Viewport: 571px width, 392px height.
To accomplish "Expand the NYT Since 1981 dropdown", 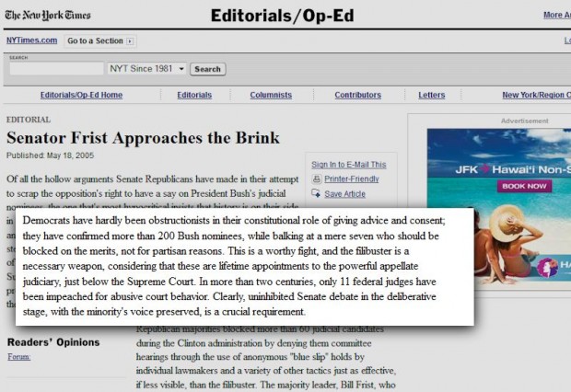I will pos(181,69).
